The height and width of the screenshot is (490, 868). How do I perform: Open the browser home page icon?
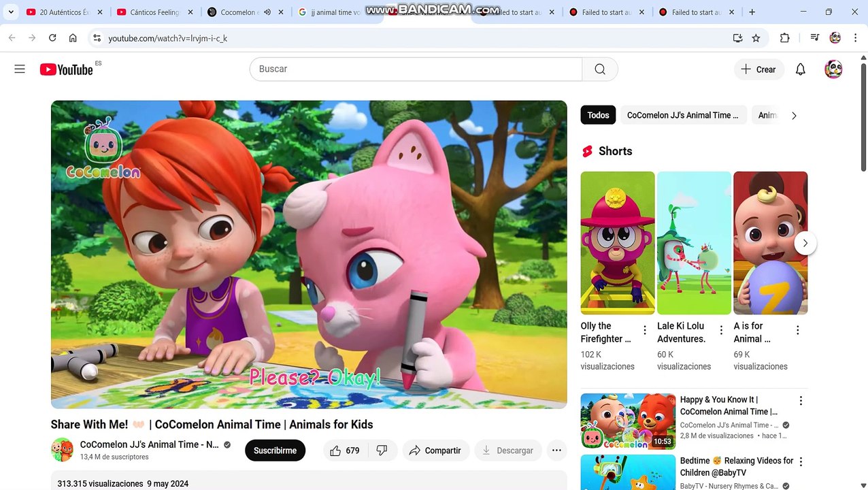pos(73,38)
